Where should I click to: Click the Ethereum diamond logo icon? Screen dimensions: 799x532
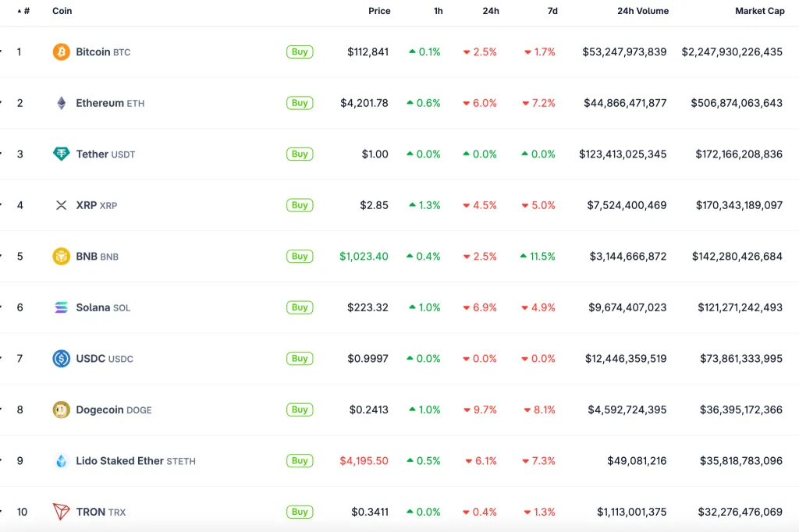61,103
